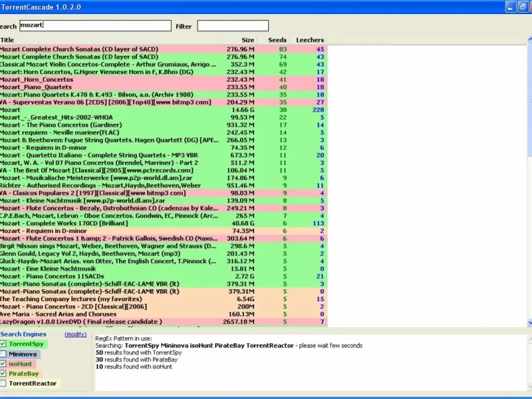Focus the Search box containing "mozart"
The image size is (532, 399).
point(94,26)
